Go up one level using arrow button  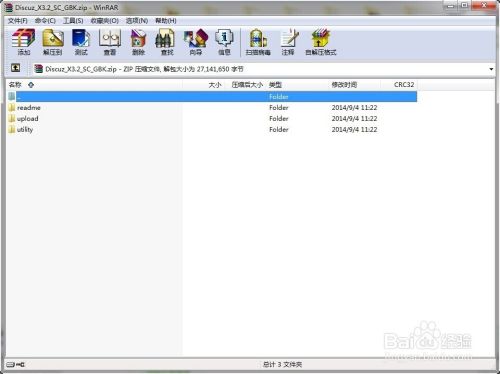click(x=15, y=68)
